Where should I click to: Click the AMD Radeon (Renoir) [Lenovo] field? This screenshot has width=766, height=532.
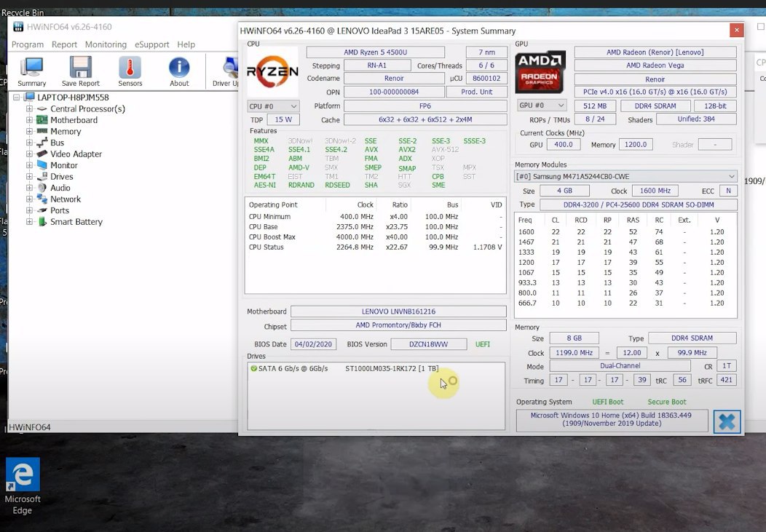655,52
